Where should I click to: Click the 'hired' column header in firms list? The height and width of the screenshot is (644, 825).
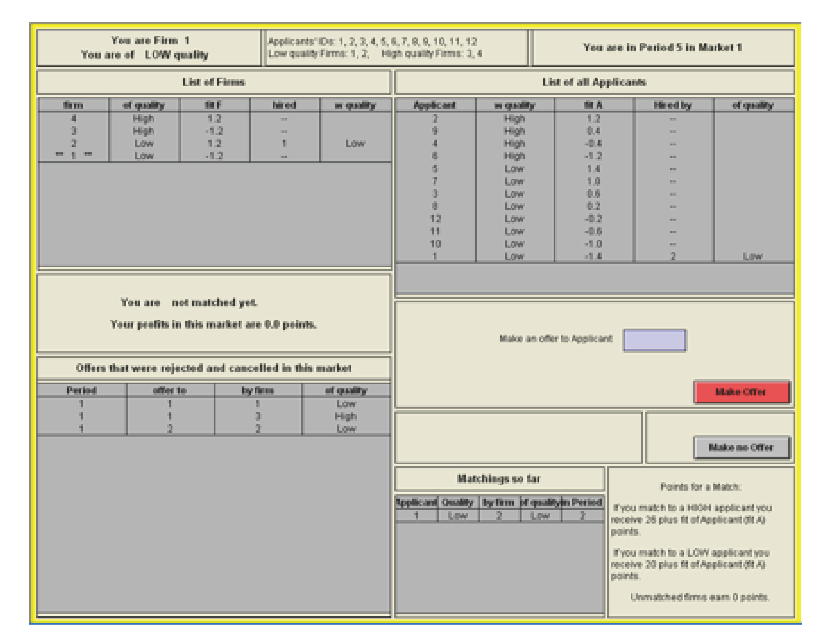pyautogui.click(x=284, y=105)
